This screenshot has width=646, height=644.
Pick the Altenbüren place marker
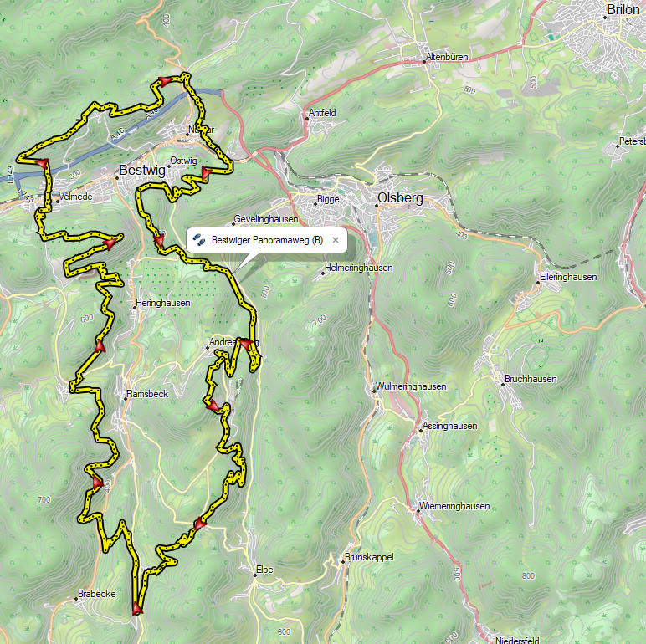[424, 62]
